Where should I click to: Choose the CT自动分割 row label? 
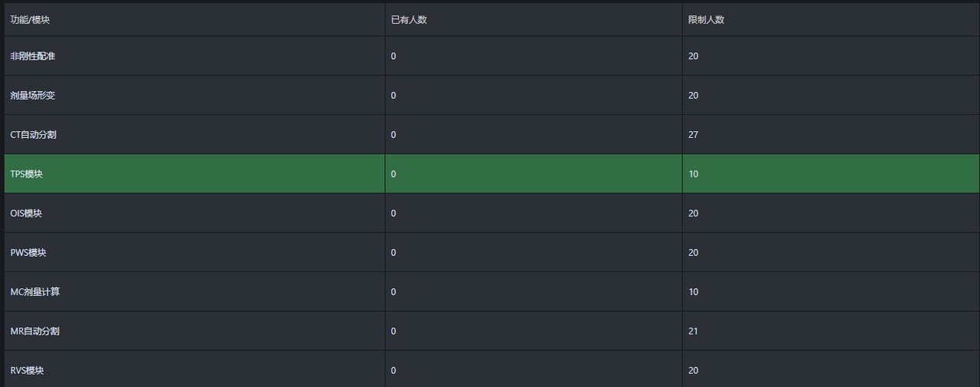click(33, 135)
